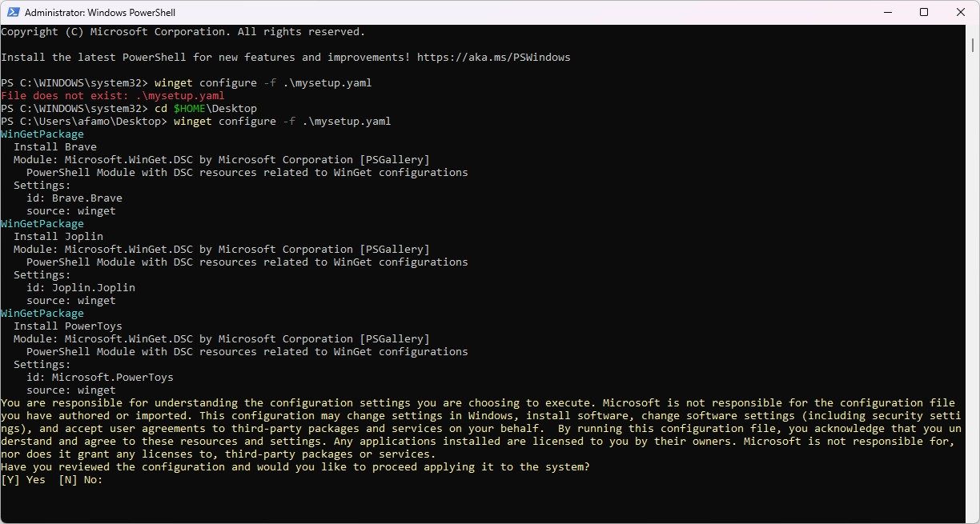
Task: Click the 'Install Joplin' line
Action: tap(58, 237)
